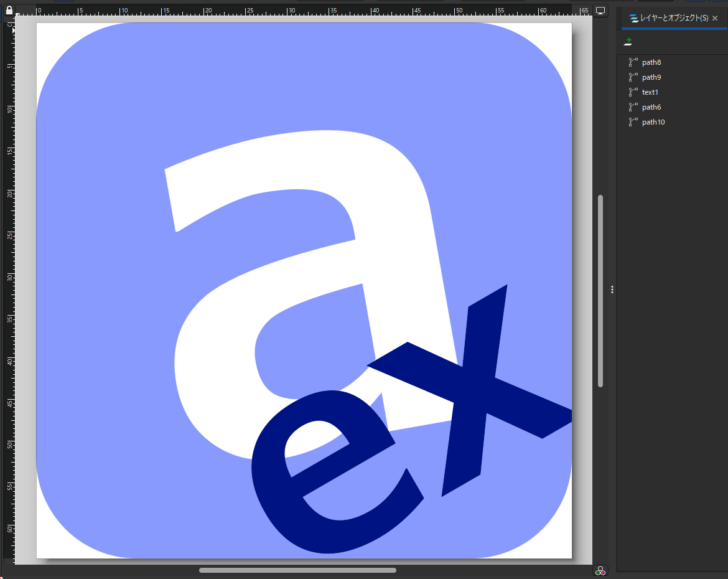Click the horizontal canvas scrollbar thumb

click(x=297, y=570)
